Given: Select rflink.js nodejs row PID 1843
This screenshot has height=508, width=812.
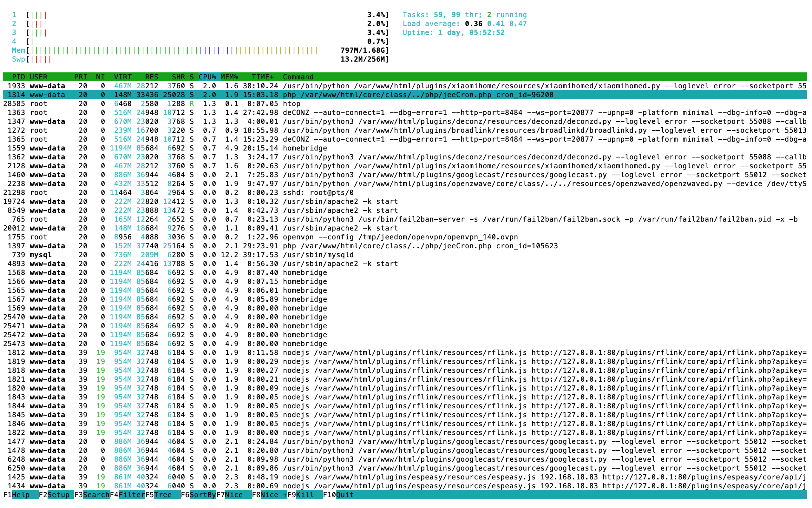Looking at the screenshot, I should pyautogui.click(x=405, y=397).
